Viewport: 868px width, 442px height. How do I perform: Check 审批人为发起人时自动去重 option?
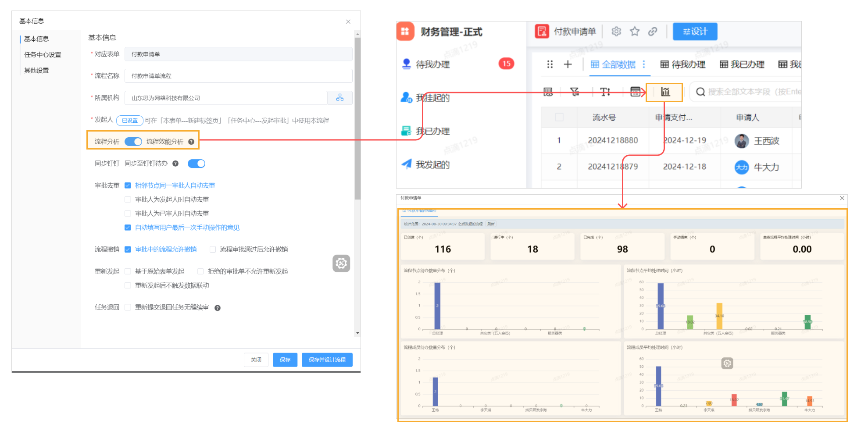pyautogui.click(x=128, y=199)
